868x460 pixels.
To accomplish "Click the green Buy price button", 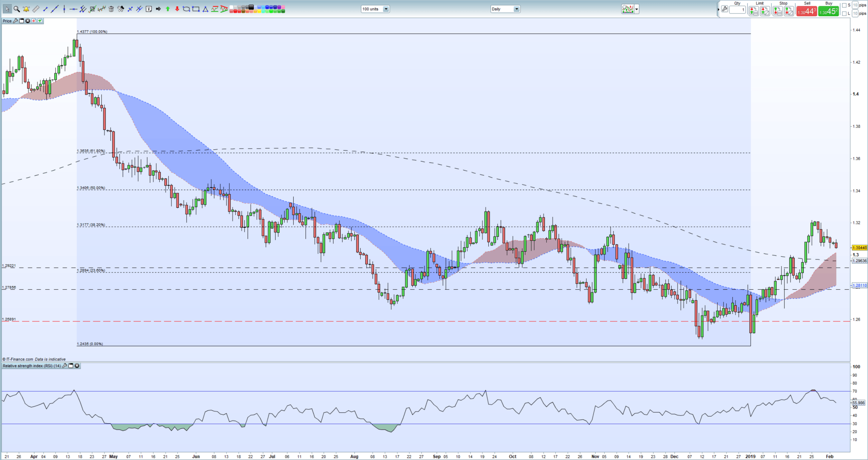I will click(x=829, y=11).
